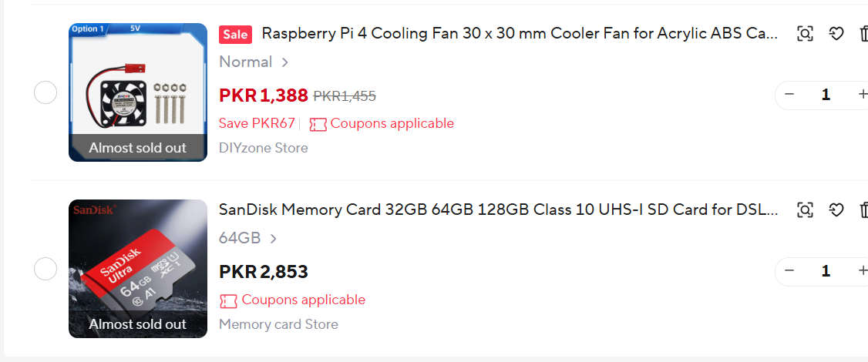Increase cooling fan quantity

pyautogui.click(x=862, y=95)
